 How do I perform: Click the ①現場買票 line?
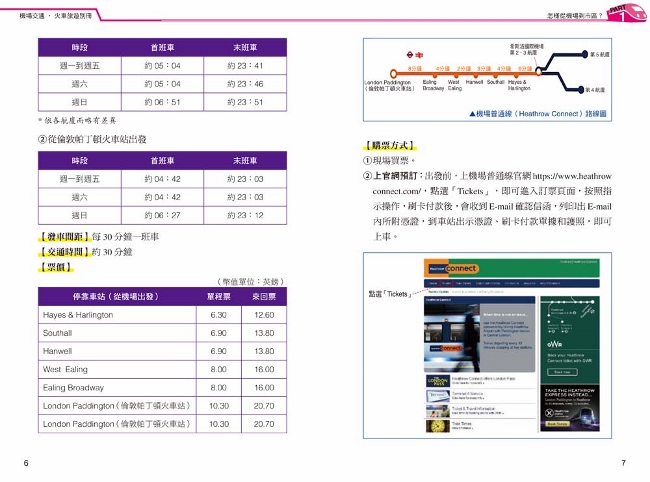(x=389, y=160)
